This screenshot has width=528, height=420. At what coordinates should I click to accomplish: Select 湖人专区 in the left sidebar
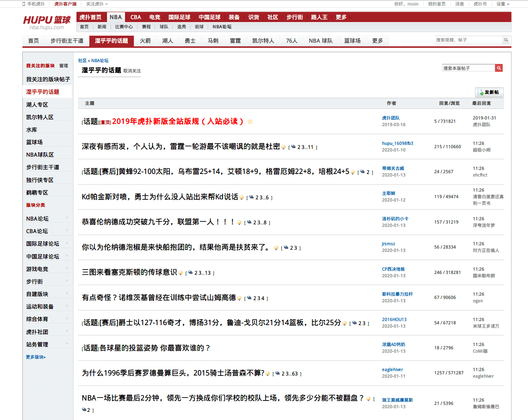click(x=36, y=104)
